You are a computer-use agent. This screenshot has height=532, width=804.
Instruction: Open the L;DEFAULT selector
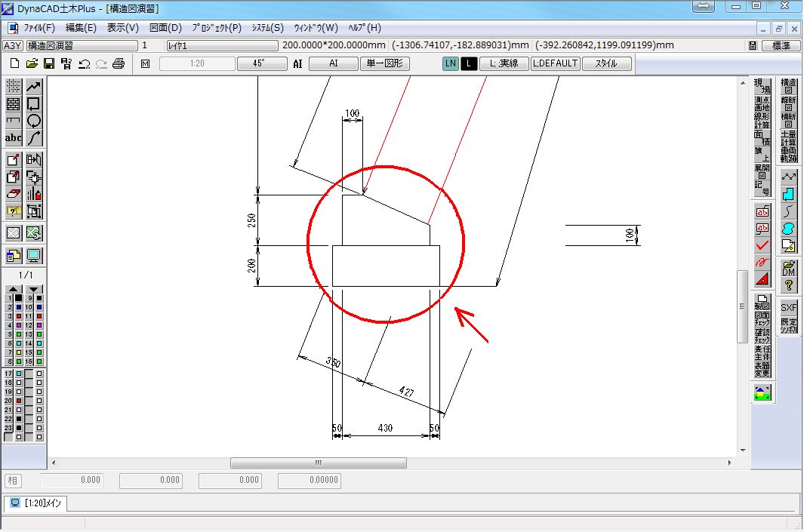pos(556,63)
